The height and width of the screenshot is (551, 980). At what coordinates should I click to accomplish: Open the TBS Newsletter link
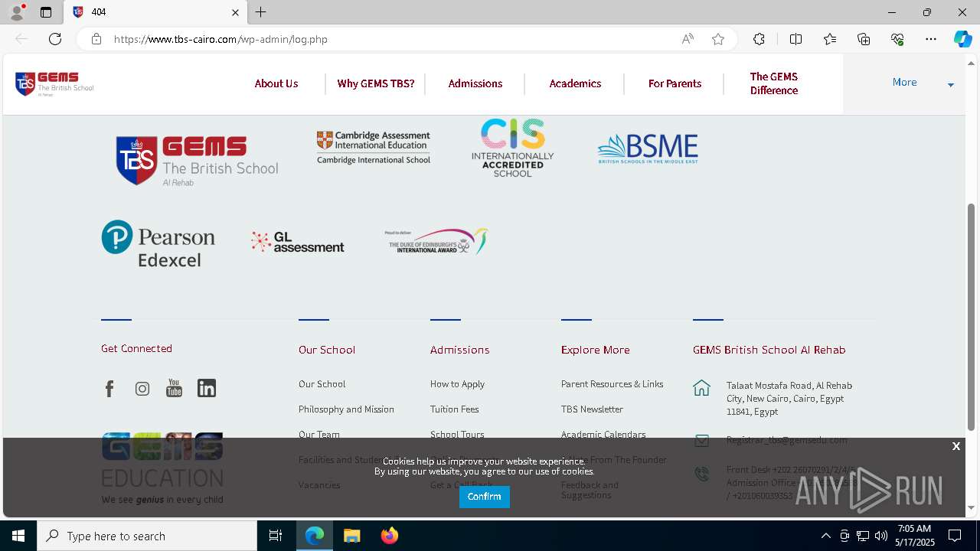(x=592, y=409)
